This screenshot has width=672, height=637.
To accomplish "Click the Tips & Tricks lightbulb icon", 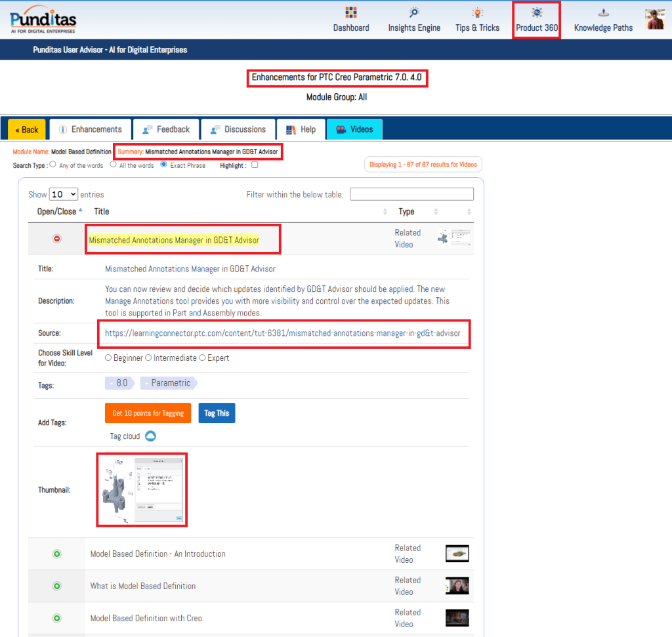I will (477, 13).
